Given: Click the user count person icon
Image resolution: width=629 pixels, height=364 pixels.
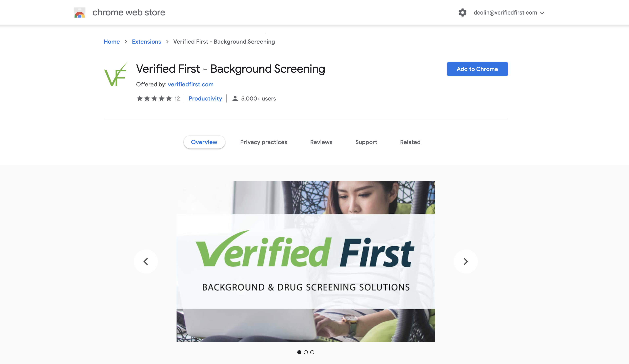Looking at the screenshot, I should [x=235, y=98].
